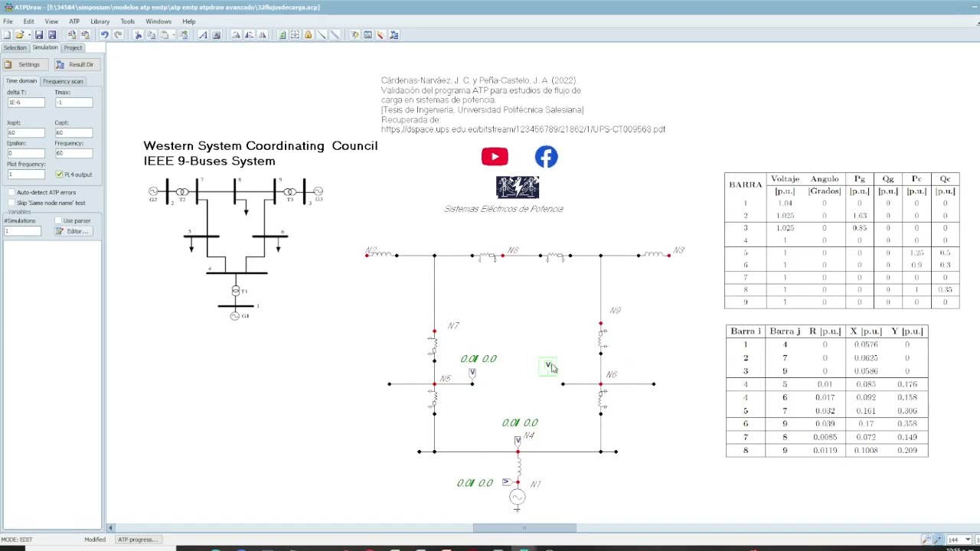Open the YouTube icon link
The image size is (980, 551).
click(x=495, y=157)
